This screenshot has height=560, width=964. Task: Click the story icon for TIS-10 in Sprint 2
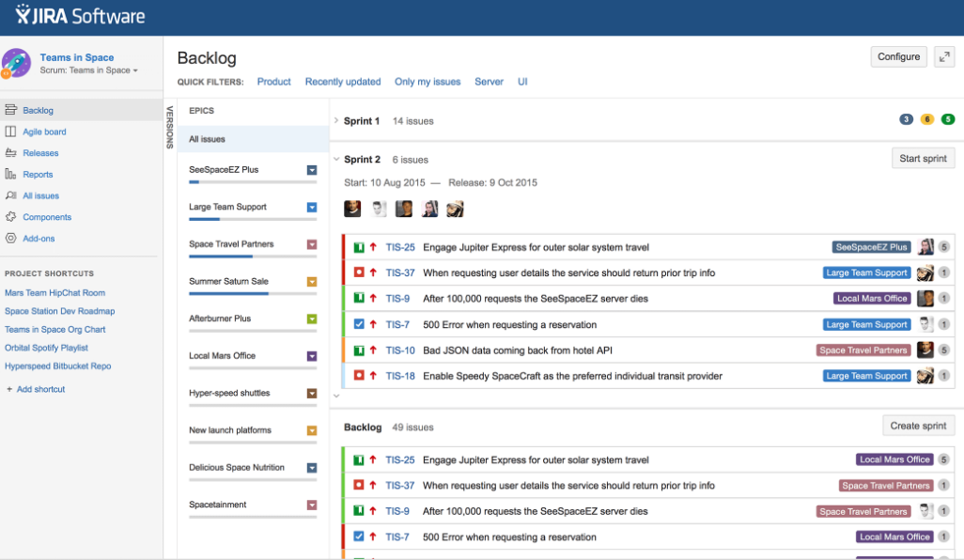(359, 350)
